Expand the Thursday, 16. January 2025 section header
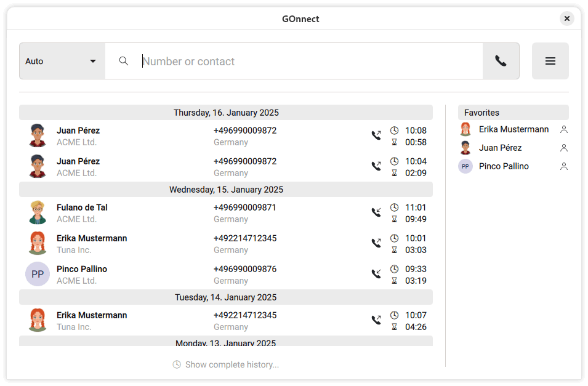This screenshot has height=386, width=588. point(225,113)
